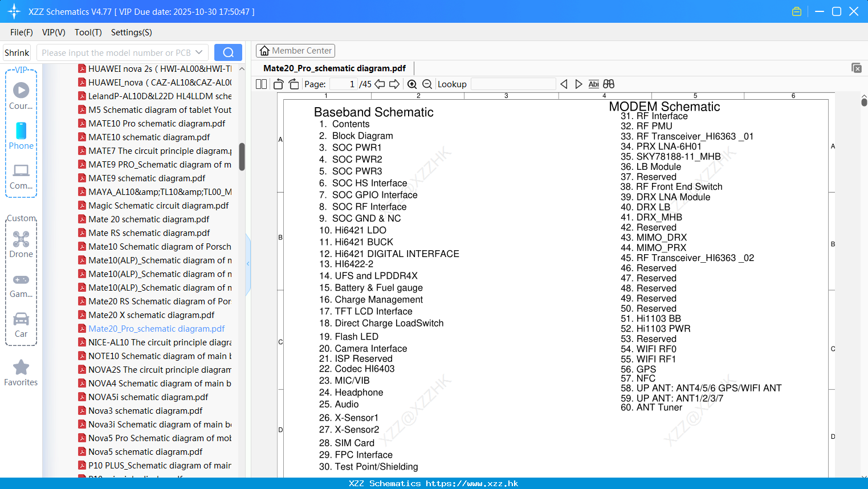Click the yellow toolbox icon in title bar
This screenshot has height=489, width=868.
(797, 11)
